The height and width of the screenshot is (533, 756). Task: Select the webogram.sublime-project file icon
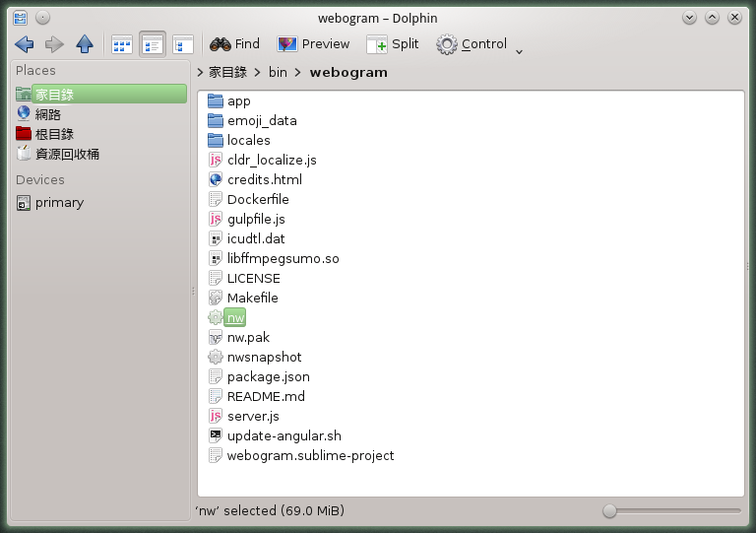pyautogui.click(x=215, y=455)
